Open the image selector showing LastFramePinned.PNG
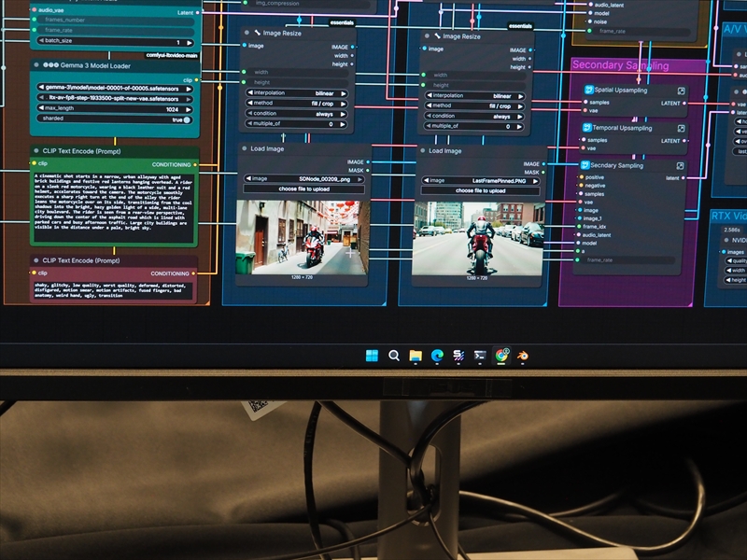747x560 pixels. (478, 180)
